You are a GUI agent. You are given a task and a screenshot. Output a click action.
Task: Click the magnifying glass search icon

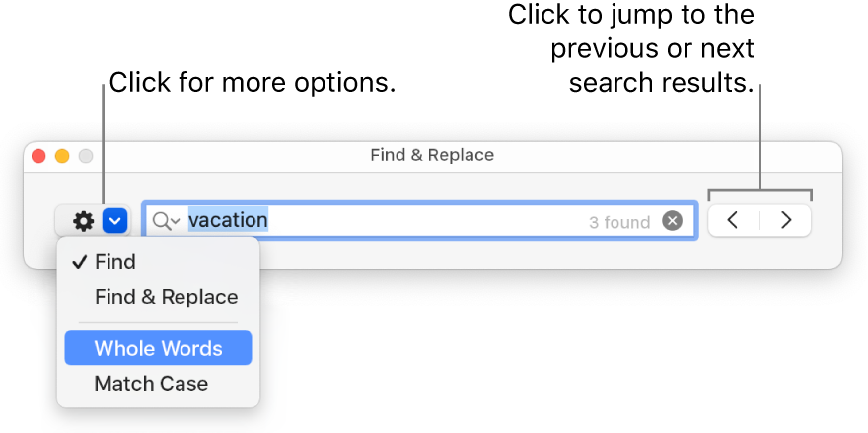tap(162, 221)
